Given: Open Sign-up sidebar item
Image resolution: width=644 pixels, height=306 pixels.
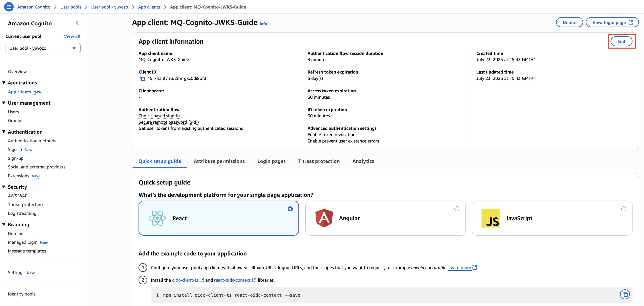Looking at the screenshot, I should (x=15, y=158).
